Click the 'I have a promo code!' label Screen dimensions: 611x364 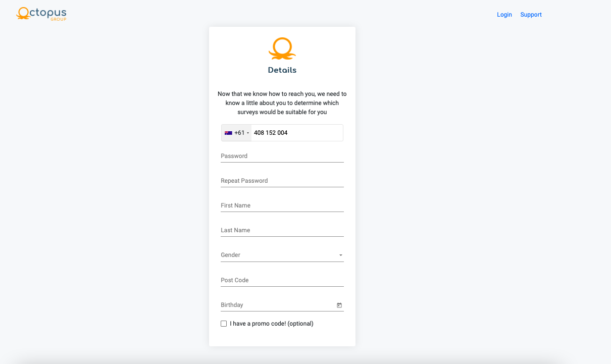[x=272, y=324]
